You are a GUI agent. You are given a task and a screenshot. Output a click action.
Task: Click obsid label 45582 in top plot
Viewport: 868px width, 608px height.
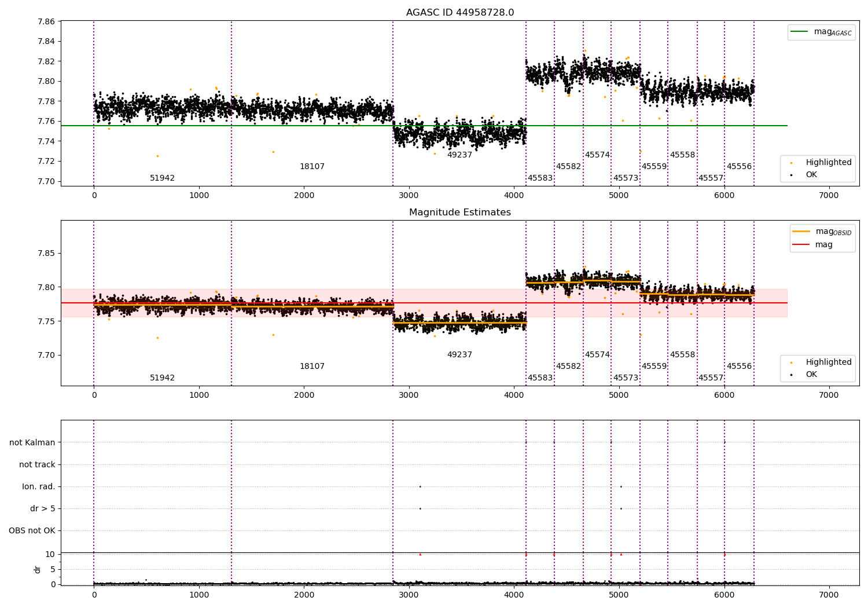tap(568, 167)
